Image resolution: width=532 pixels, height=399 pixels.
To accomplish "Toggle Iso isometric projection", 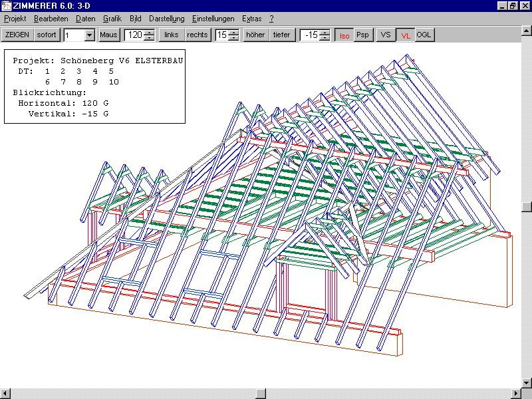I will [x=344, y=35].
